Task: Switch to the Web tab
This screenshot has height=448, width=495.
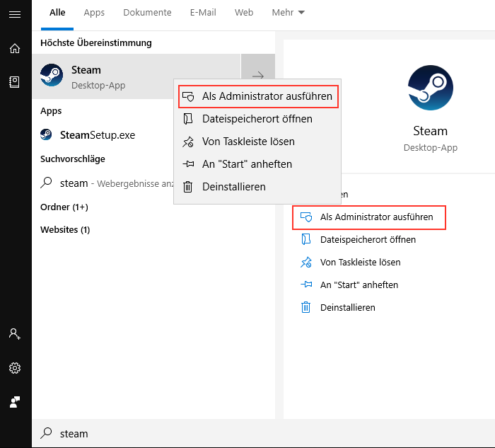Action: 244,13
